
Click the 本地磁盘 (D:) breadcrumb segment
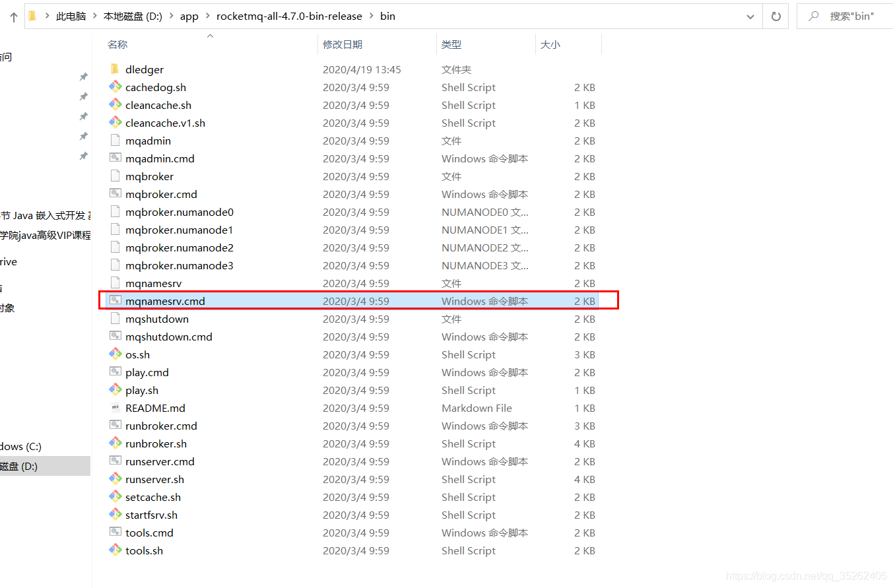[133, 16]
